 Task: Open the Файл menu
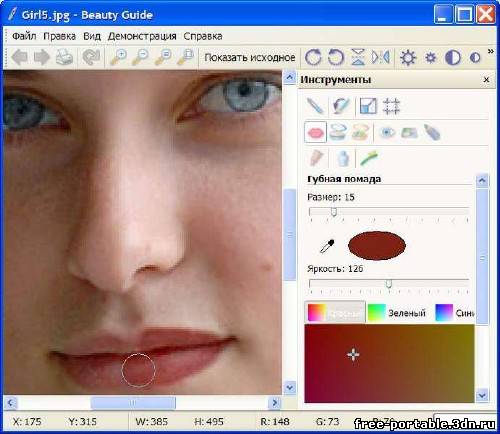point(24,36)
